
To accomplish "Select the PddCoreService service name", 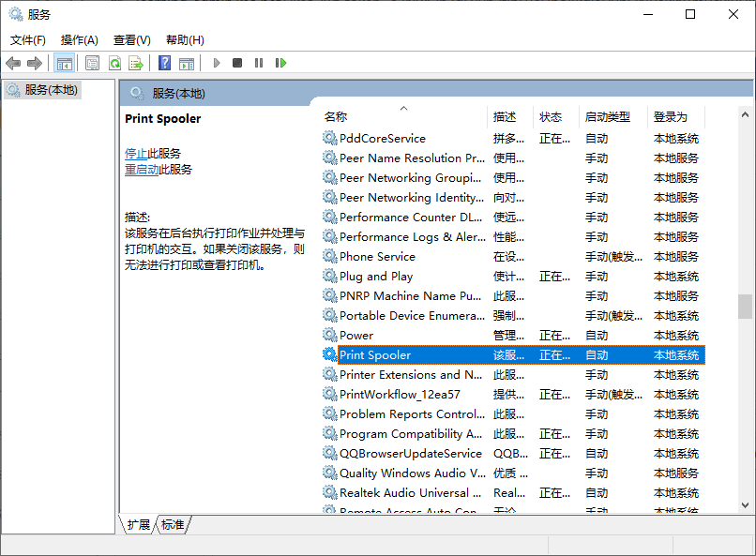I will pos(383,138).
